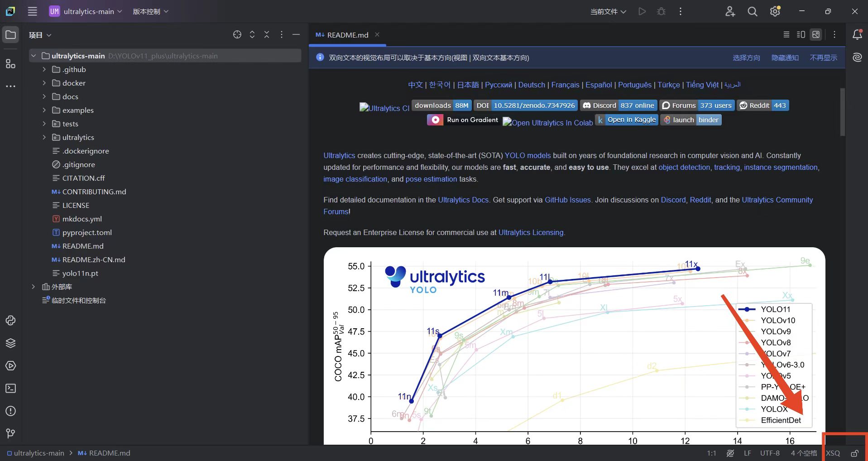
Task: Collapse the ultralytics-main root folder
Action: click(x=34, y=56)
